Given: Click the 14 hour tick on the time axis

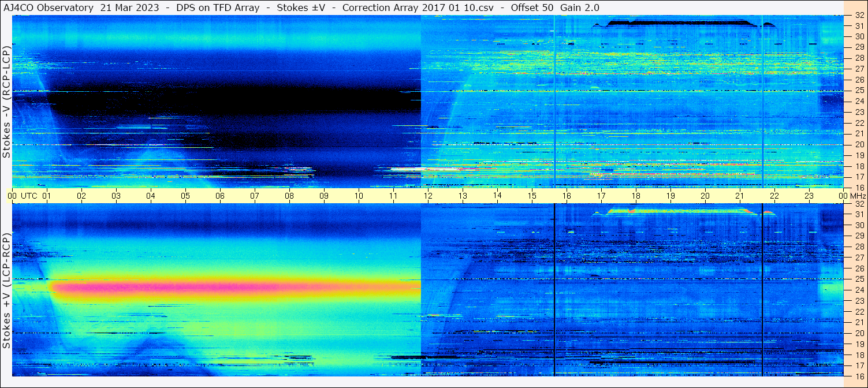Looking at the screenshot, I should (497, 196).
